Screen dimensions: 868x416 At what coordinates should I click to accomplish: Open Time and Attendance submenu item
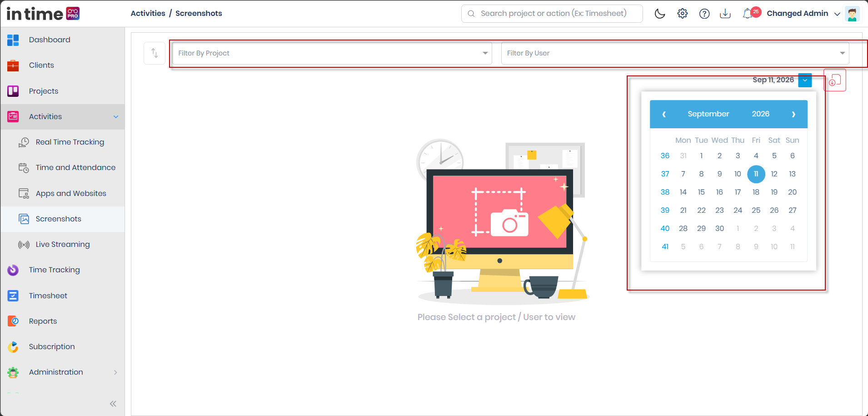[62, 167]
